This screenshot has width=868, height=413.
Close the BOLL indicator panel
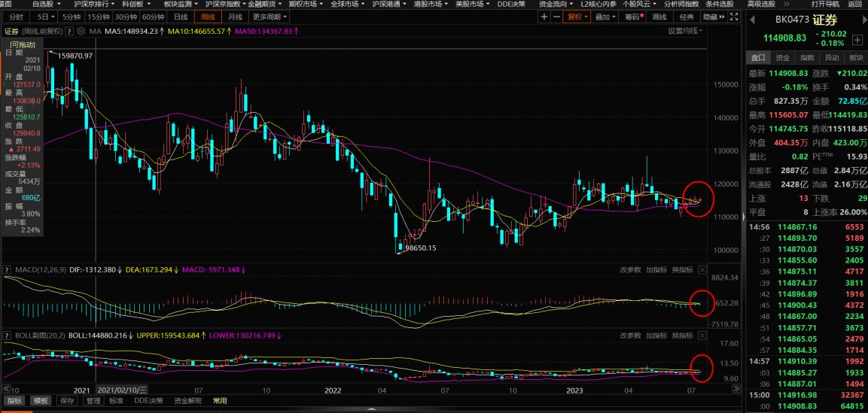point(702,335)
